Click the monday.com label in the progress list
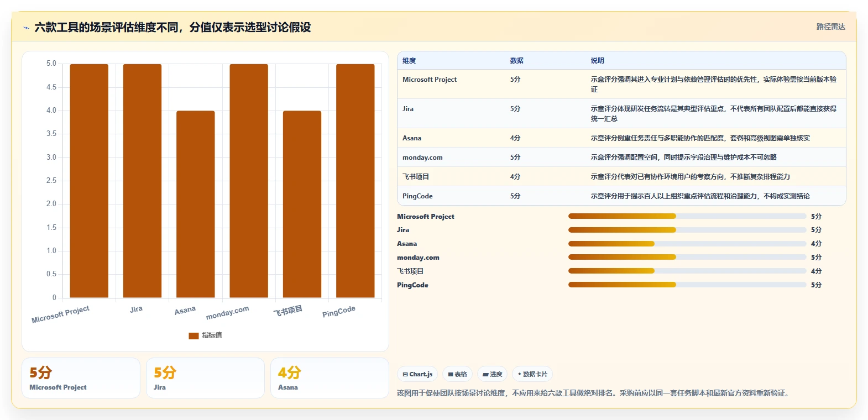Viewport: 868px width, 420px height. click(418, 258)
